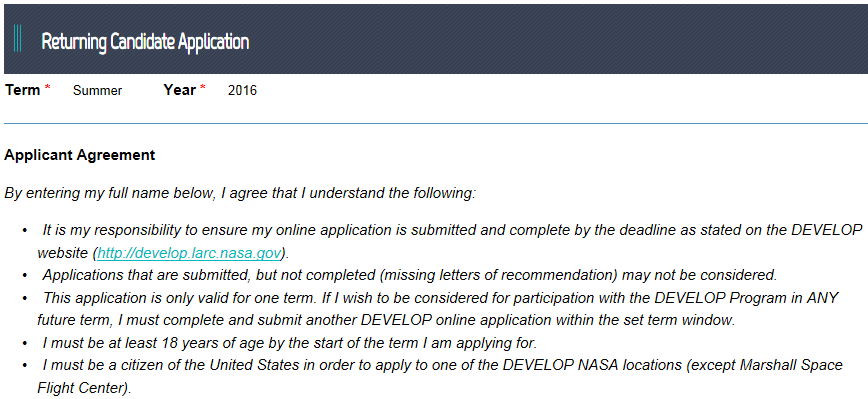Screen dimensions: 868x399
Task: Click the dark header banner background
Action: (554, 39)
